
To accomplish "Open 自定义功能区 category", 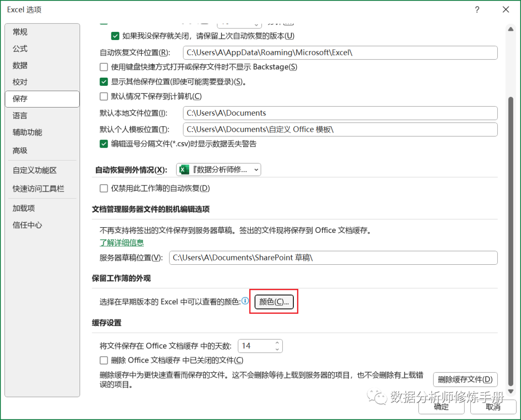I will tap(42, 170).
